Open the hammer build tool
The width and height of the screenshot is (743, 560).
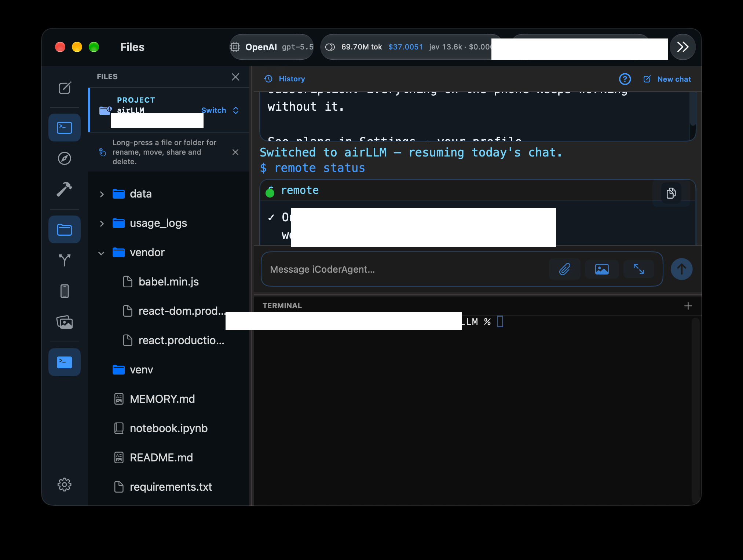coord(65,189)
